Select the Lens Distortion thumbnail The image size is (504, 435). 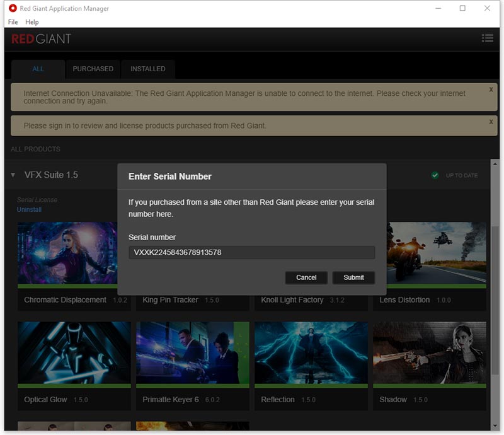pos(437,253)
